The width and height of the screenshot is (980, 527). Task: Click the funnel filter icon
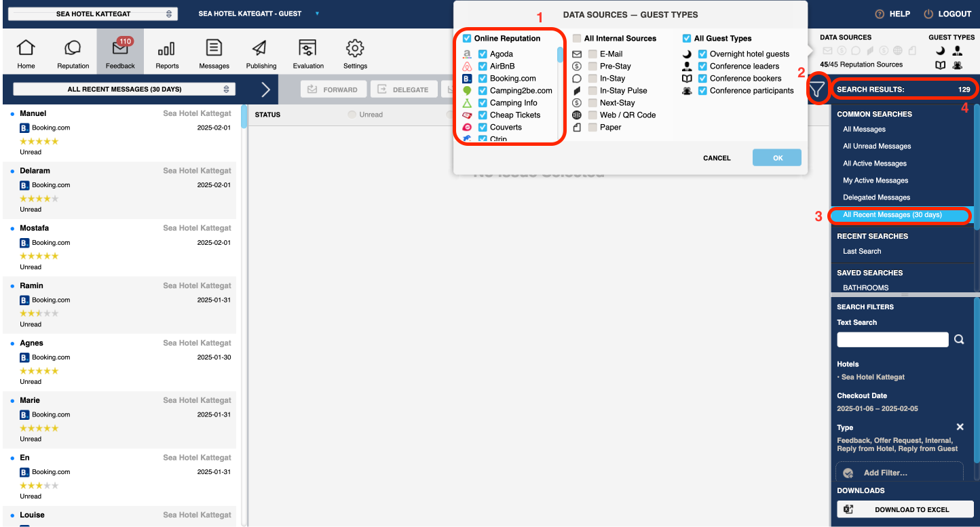(x=818, y=88)
